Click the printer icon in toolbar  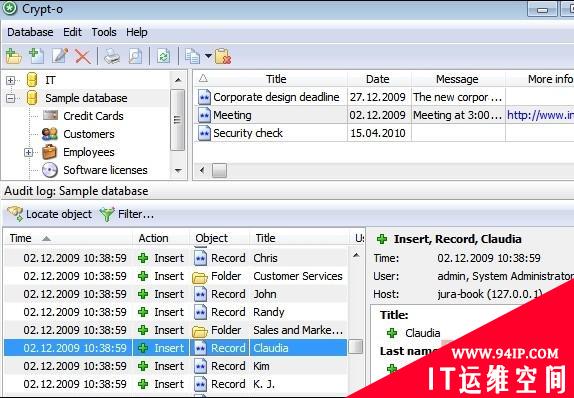click(112, 57)
